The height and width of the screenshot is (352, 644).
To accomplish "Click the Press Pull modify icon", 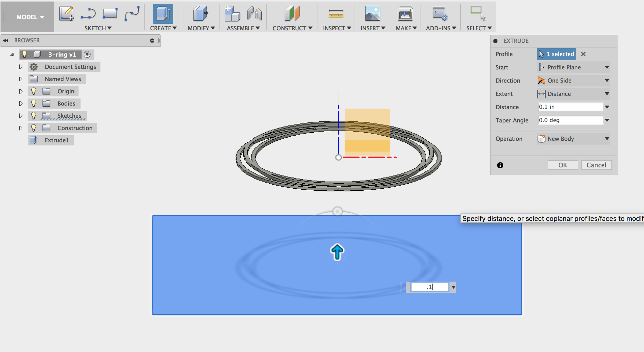I will 200,13.
